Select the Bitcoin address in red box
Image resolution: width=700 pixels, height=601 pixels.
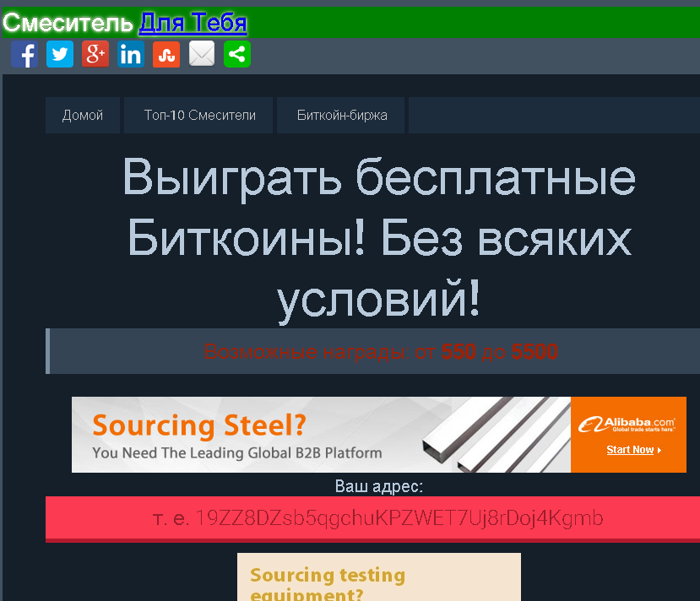coord(399,517)
